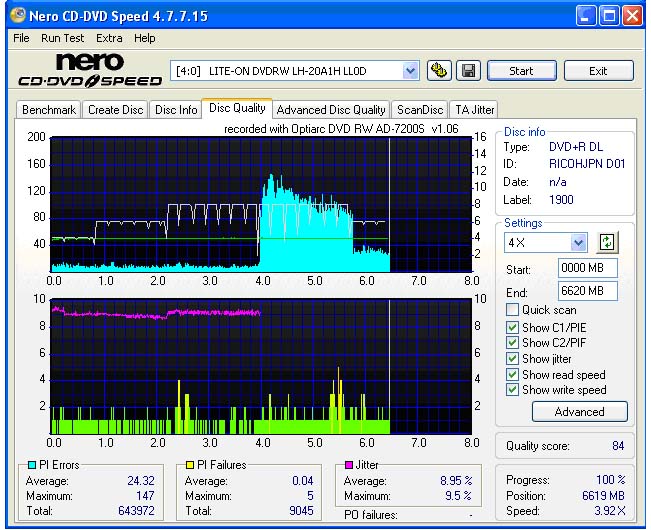Enable the Quick scan checkbox
Screen dimensions: 651x530
(514, 310)
